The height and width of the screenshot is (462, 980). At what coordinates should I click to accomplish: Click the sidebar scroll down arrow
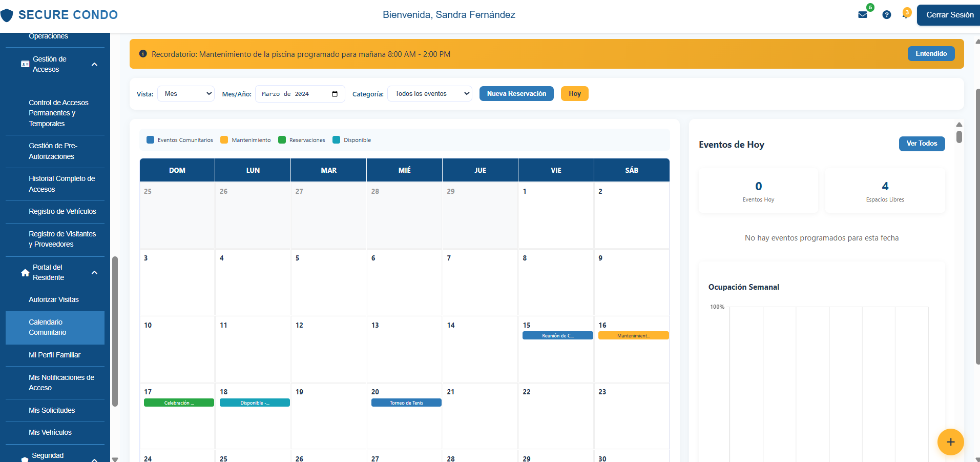pos(115,459)
